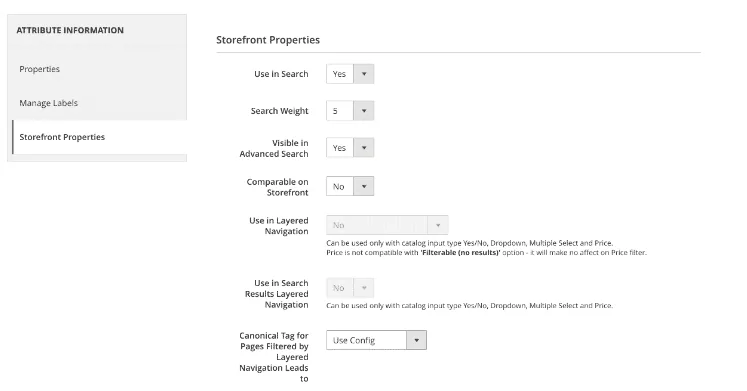Open Visible in Advanced Search dropdown
The height and width of the screenshot is (391, 747).
coord(350,148)
